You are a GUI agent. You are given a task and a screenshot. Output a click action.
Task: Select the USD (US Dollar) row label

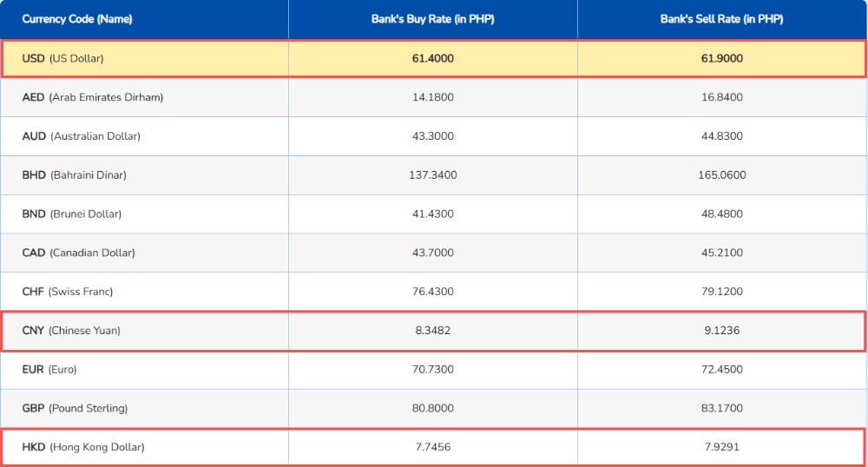(62, 58)
